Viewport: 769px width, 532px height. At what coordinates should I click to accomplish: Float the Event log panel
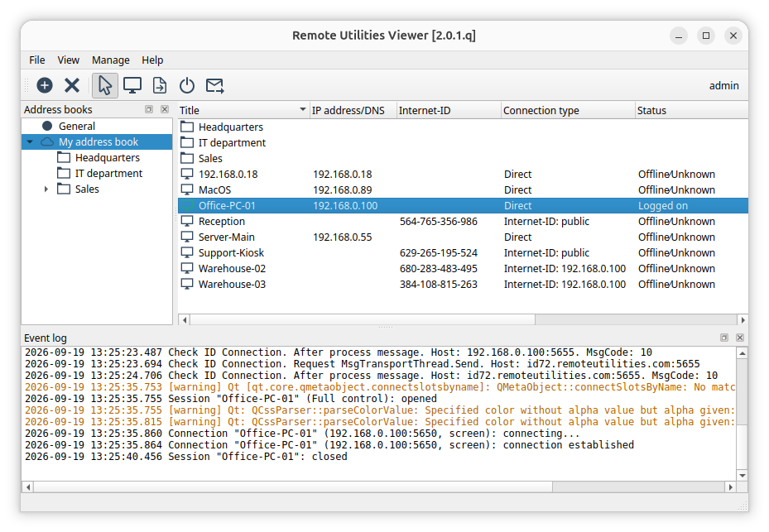click(x=724, y=338)
